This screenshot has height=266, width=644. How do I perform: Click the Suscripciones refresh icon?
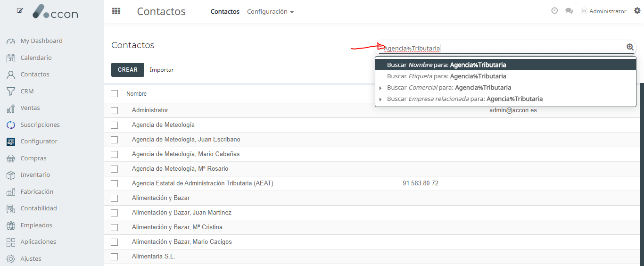[11, 125]
